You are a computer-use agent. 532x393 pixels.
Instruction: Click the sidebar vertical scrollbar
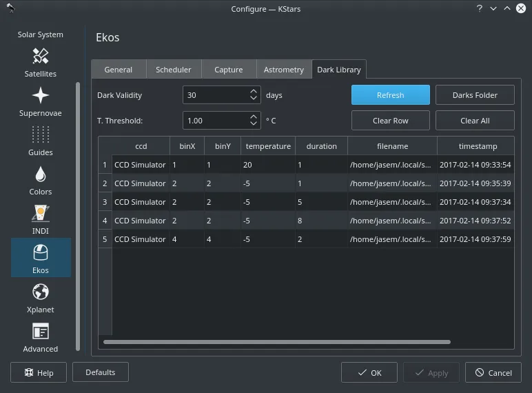pos(78,216)
